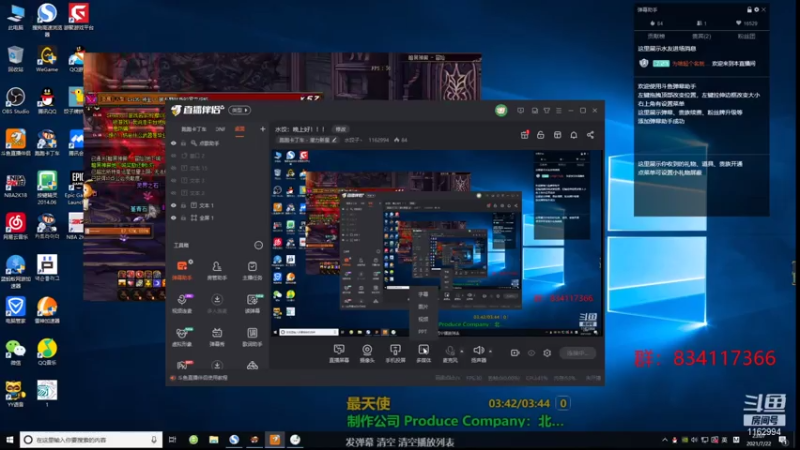This screenshot has height=450, width=800.
Task: Select the 桌面 scene tab
Action: click(x=239, y=130)
